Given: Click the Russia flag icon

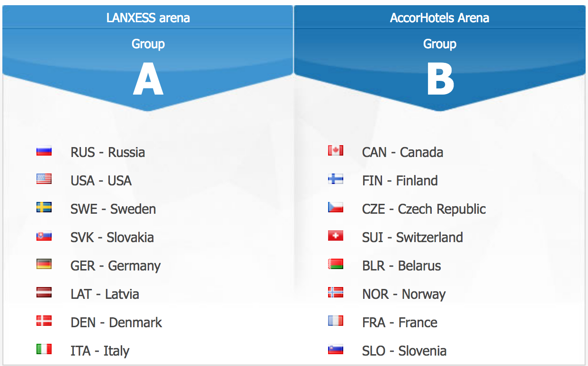Looking at the screenshot, I should pos(44,151).
